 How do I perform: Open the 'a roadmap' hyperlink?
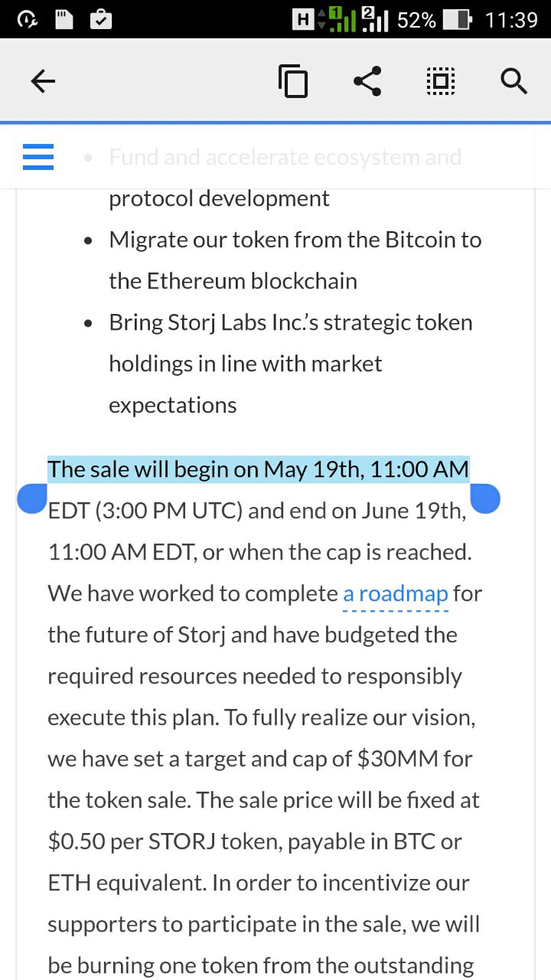(x=396, y=593)
